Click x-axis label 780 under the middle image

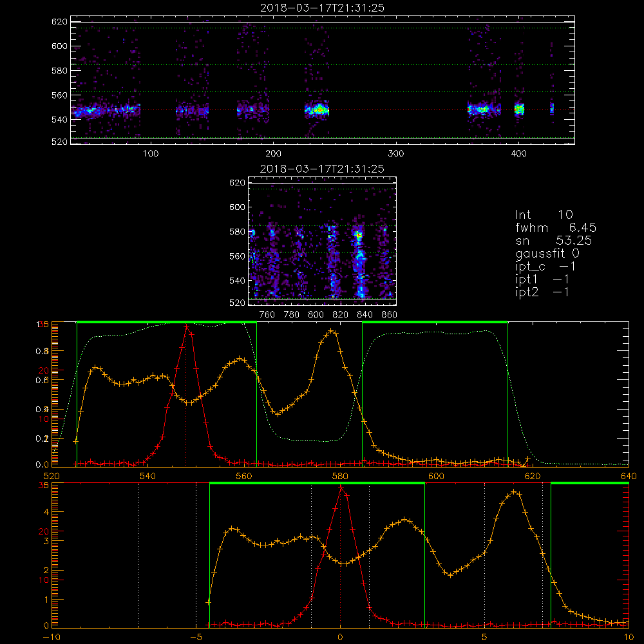coord(292,315)
